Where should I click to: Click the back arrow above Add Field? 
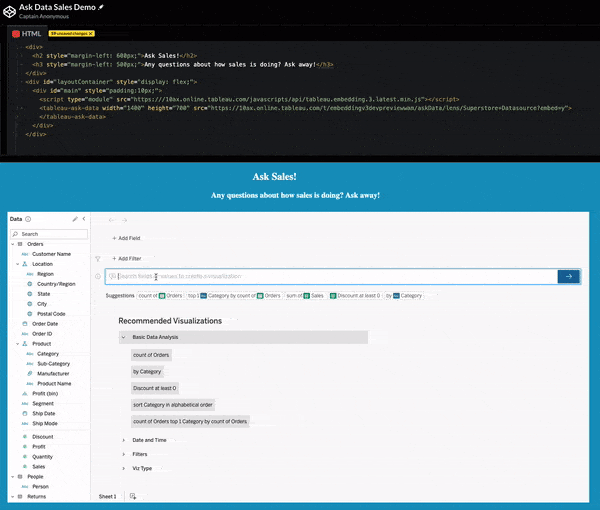pos(111,219)
